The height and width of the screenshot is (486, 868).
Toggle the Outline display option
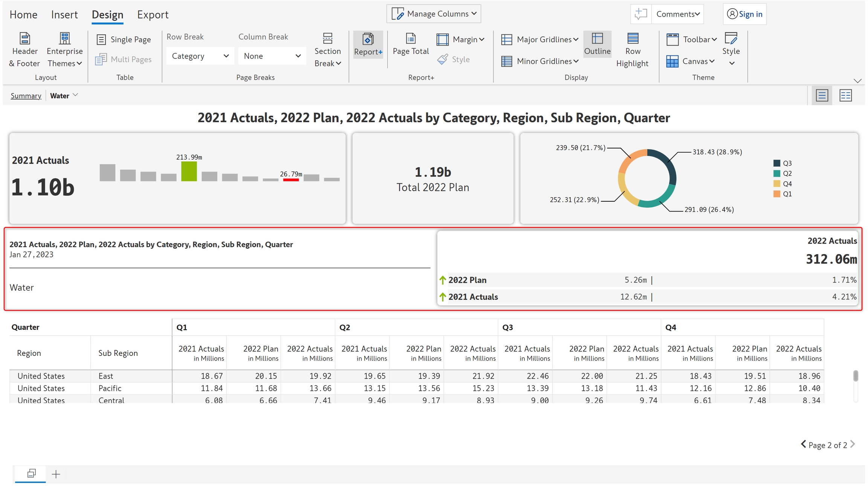click(597, 44)
